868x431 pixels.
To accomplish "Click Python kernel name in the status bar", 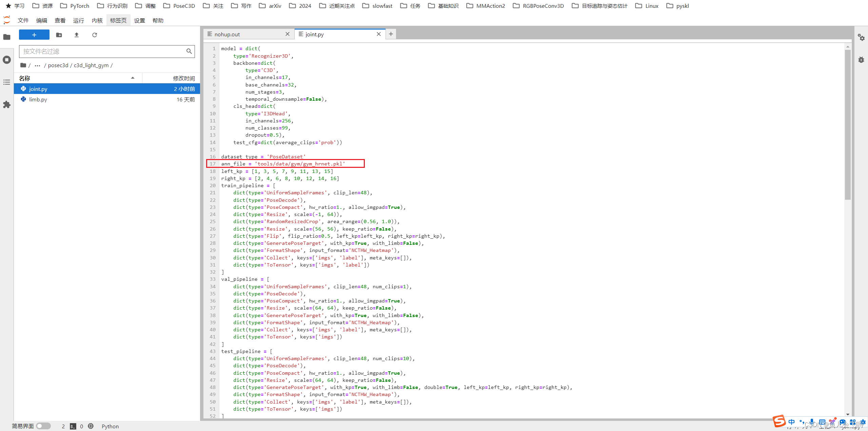I will coord(110,426).
